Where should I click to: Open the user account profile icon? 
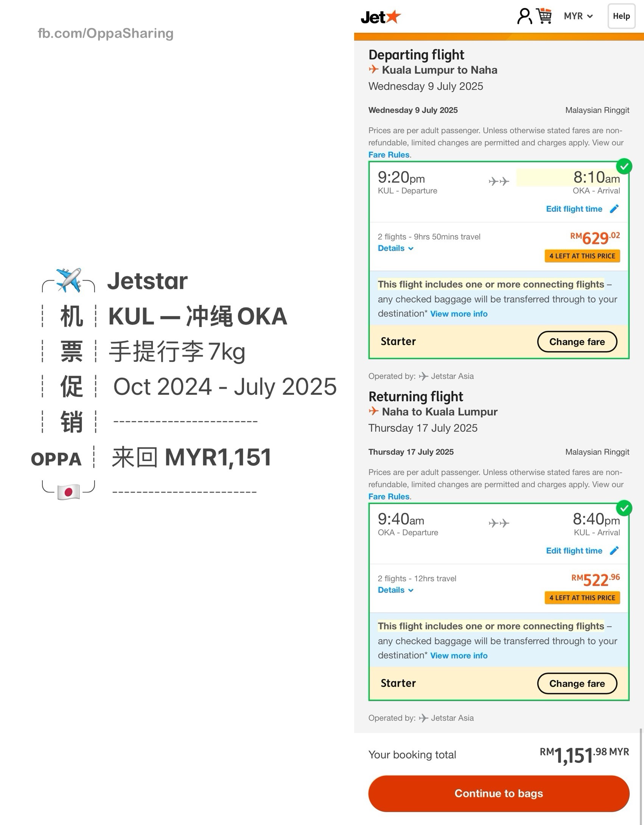click(x=524, y=16)
